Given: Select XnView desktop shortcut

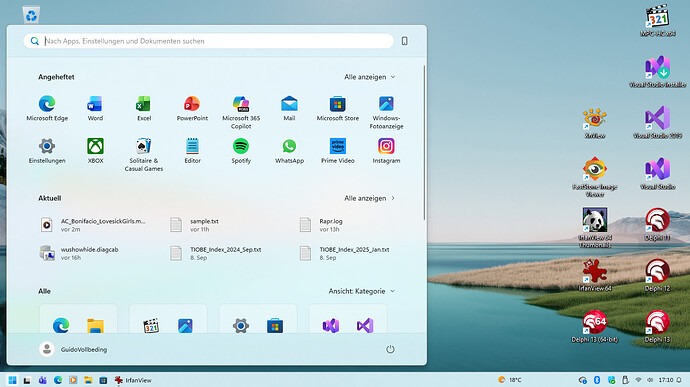Looking at the screenshot, I should pos(595,123).
